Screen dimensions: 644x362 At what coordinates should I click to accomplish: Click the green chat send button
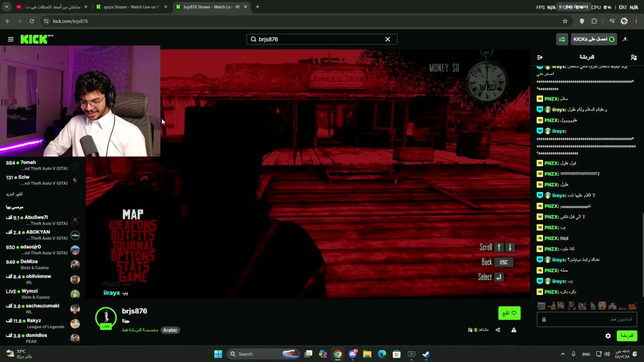[x=626, y=335]
